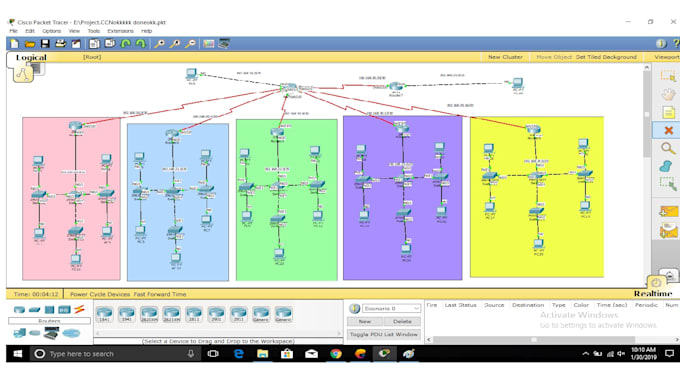Click the Delete scenario button
The image size is (680, 382).
click(x=402, y=322)
